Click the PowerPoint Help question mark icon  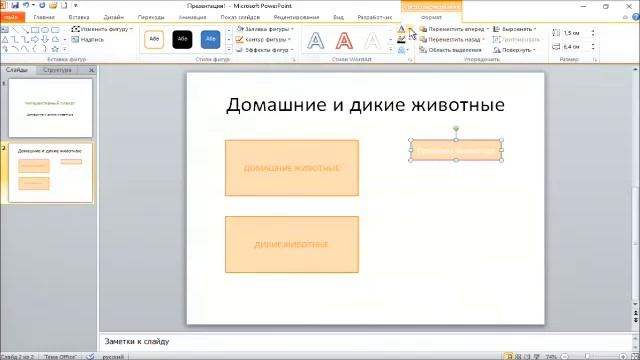636,17
